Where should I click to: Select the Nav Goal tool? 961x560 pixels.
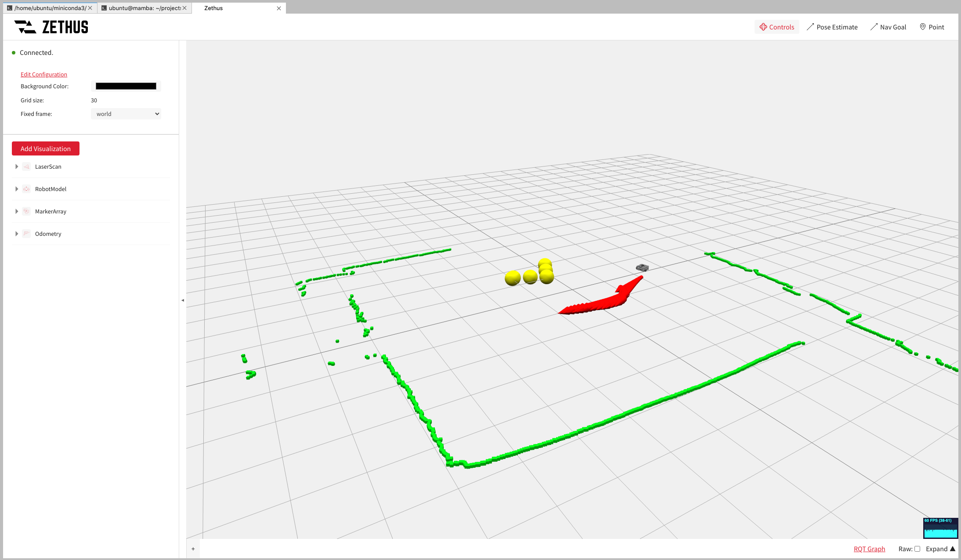pyautogui.click(x=888, y=27)
